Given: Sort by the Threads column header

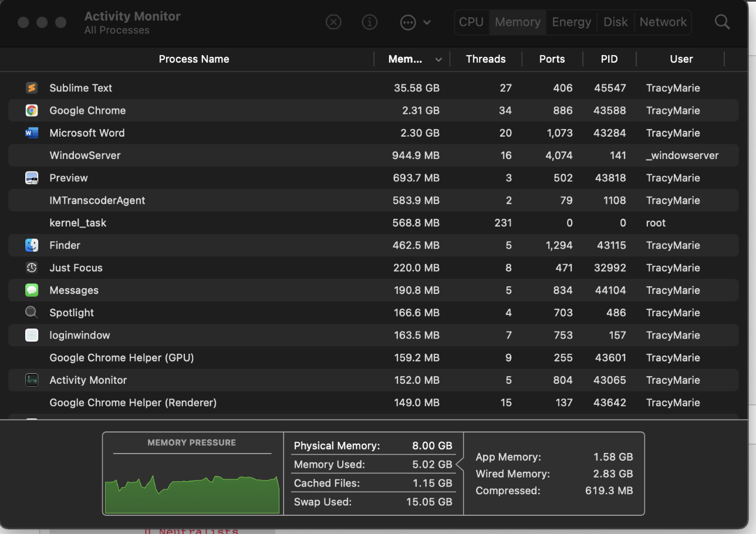Looking at the screenshot, I should click(x=485, y=59).
